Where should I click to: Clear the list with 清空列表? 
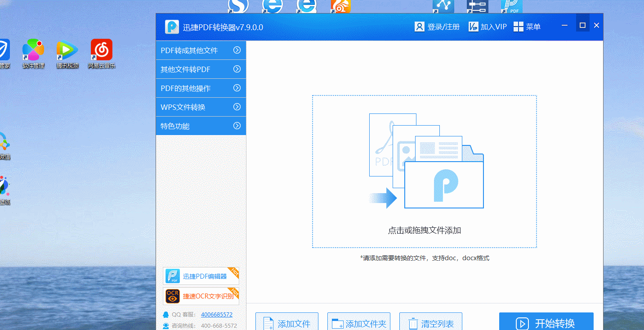431,322
